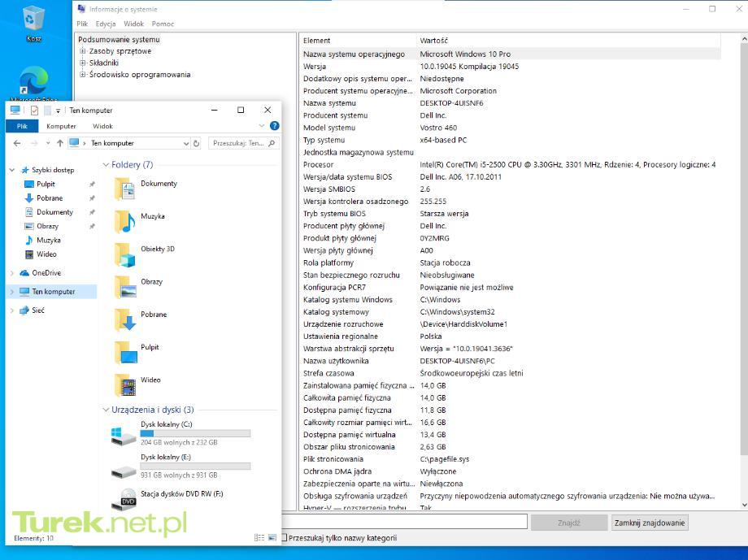
Task: Select the Pulpit folder under Foldery
Action: pos(137,353)
